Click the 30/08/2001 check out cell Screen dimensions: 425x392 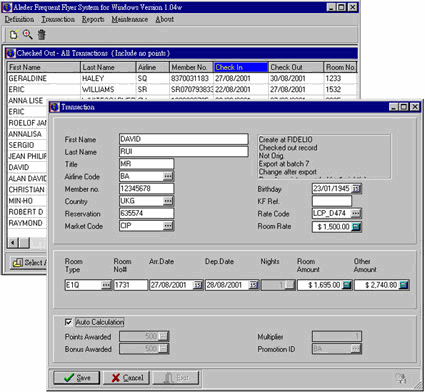point(296,78)
